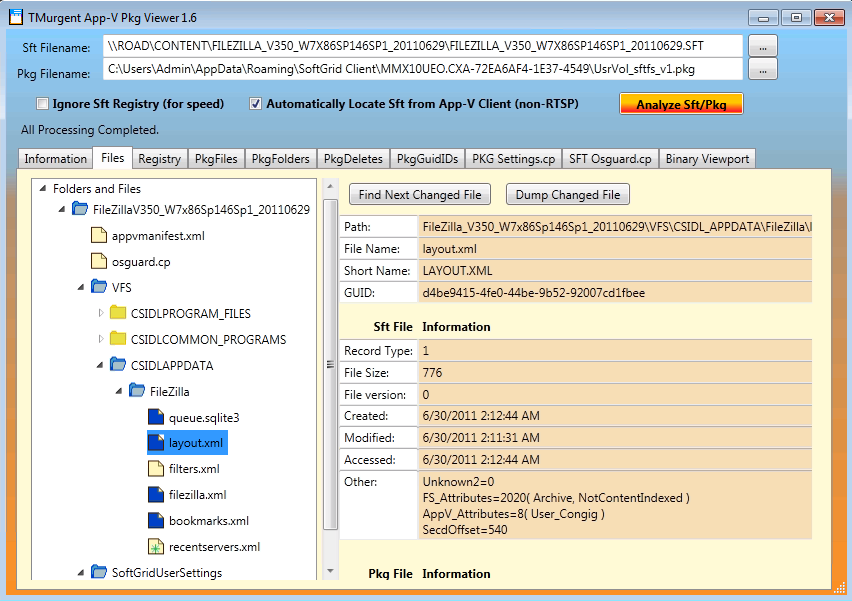Click the recentservers.xml file icon
852x601 pixels.
[156, 547]
